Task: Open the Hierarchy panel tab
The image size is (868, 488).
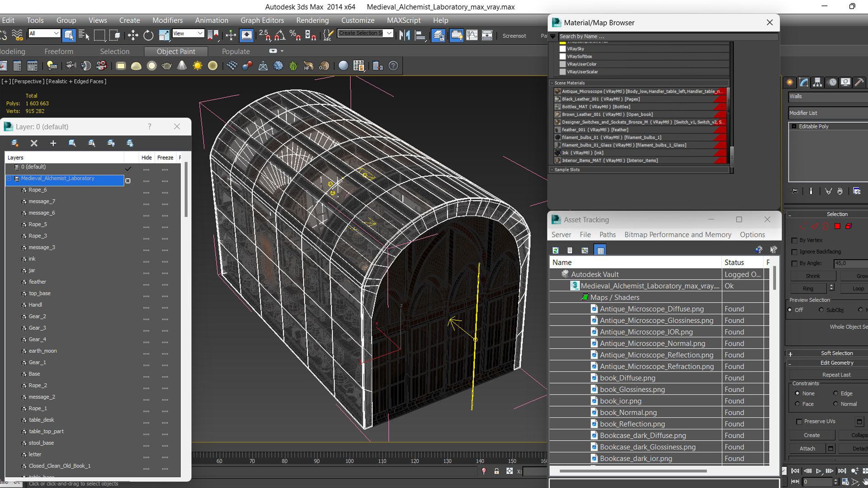Action: coord(817,82)
